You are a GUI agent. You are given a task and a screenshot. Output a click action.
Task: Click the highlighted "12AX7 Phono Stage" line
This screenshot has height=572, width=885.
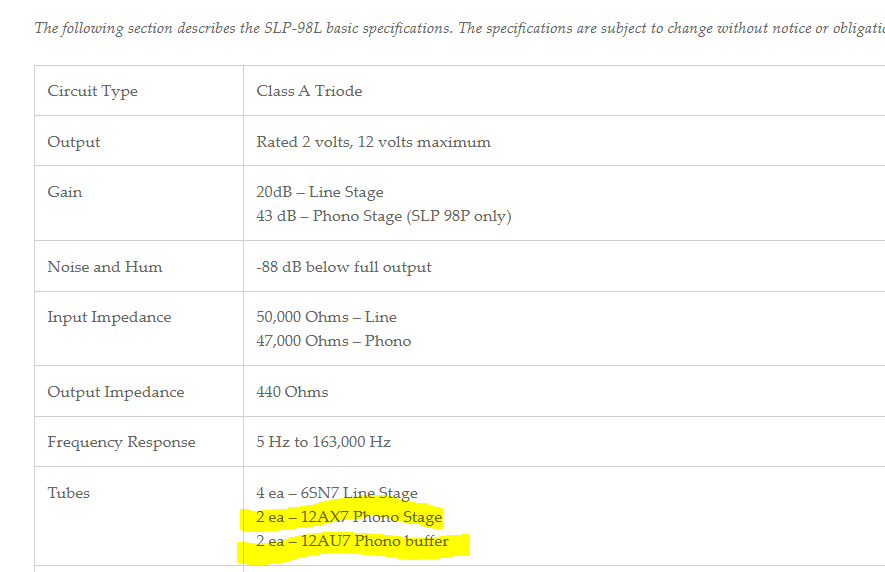[x=349, y=517]
